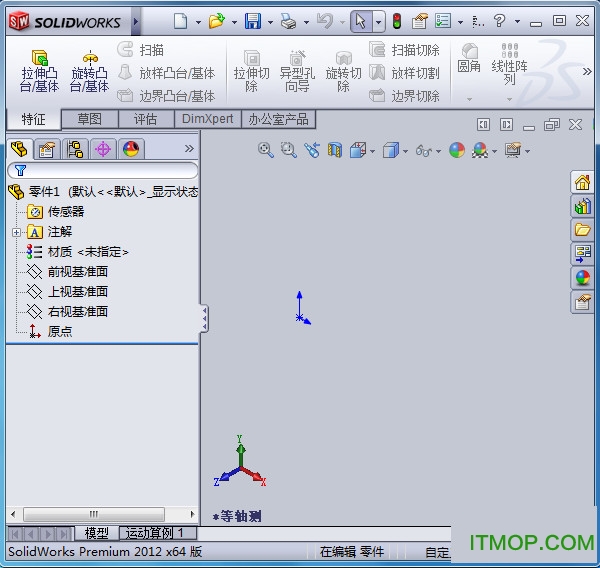Switch to 草图 tab
Image resolution: width=600 pixels, height=568 pixels.
(x=90, y=119)
